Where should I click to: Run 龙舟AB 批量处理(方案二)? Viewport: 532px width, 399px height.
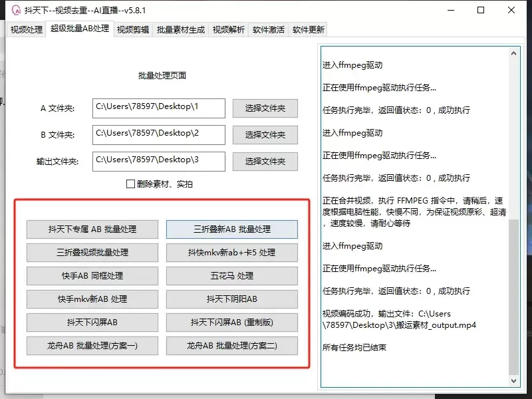pyautogui.click(x=231, y=346)
